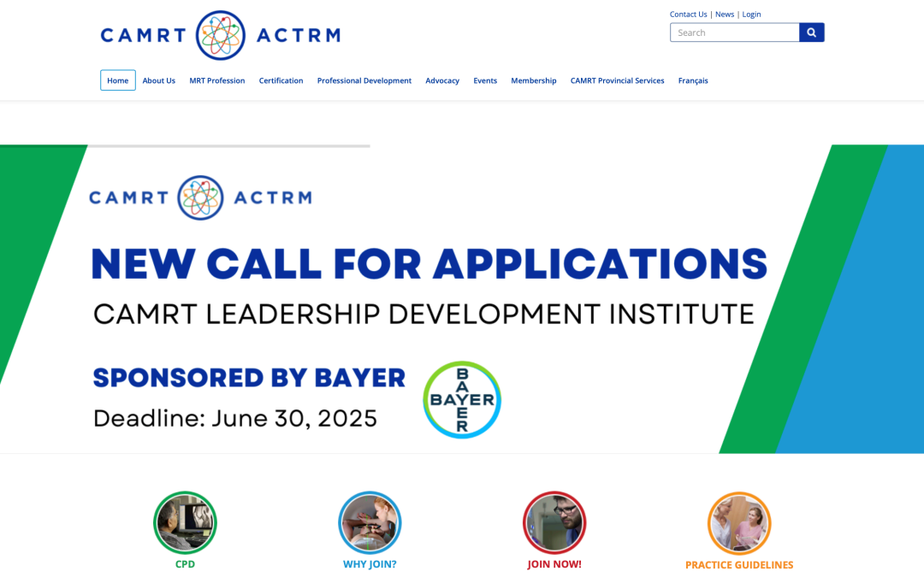Click the CPD text link
Viewport: 924px width, 583px height.
(185, 564)
